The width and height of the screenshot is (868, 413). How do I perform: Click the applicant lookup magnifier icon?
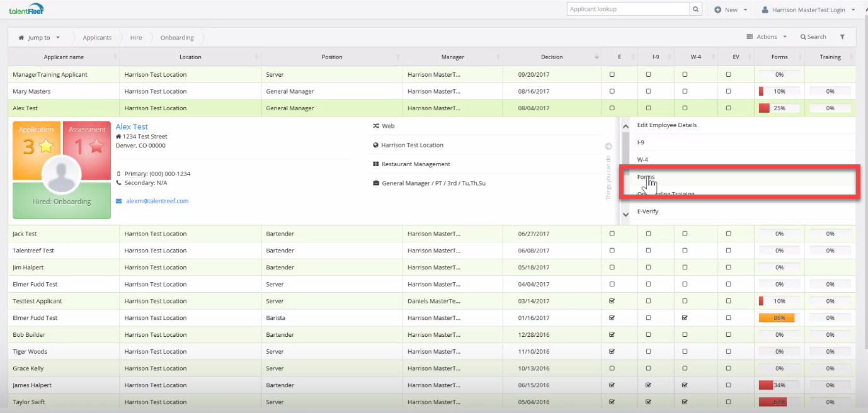pyautogui.click(x=695, y=9)
